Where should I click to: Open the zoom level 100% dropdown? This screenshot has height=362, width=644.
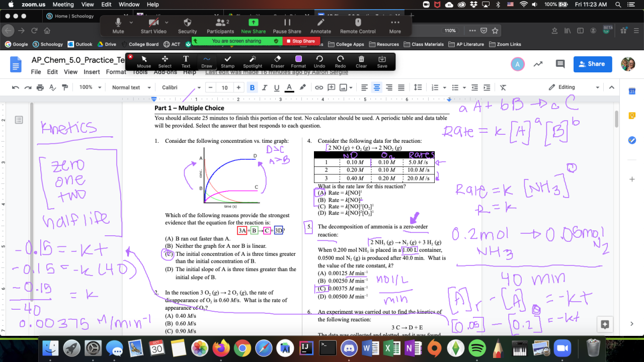click(91, 87)
